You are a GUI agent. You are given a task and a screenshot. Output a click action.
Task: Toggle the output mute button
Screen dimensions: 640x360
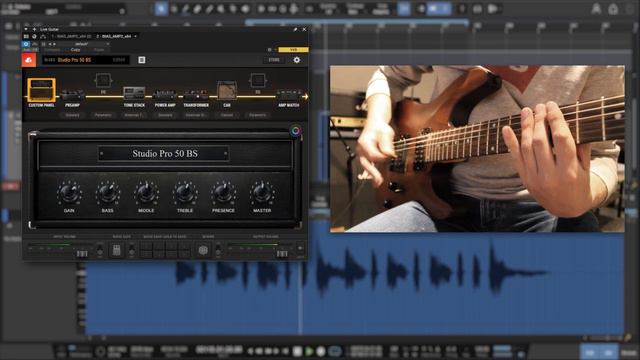pos(300,248)
